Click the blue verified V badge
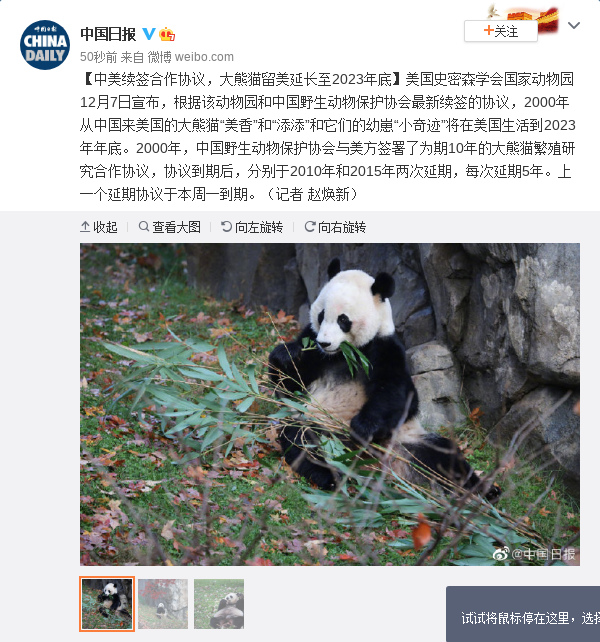The height and width of the screenshot is (642, 600). pos(149,34)
